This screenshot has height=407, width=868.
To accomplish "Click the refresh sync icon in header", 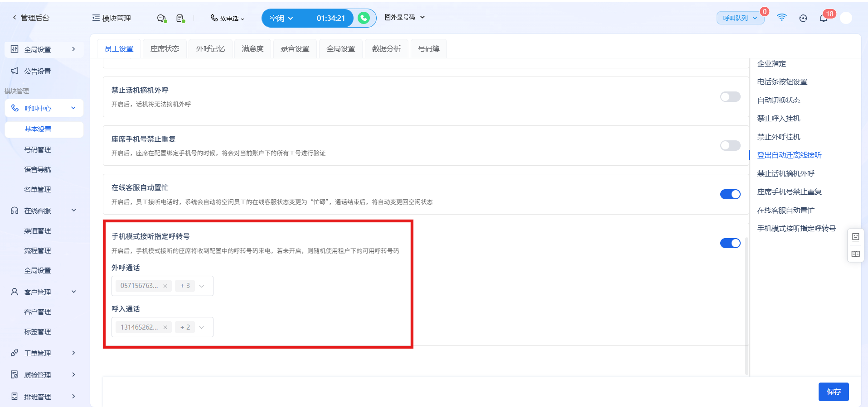I will (x=803, y=18).
